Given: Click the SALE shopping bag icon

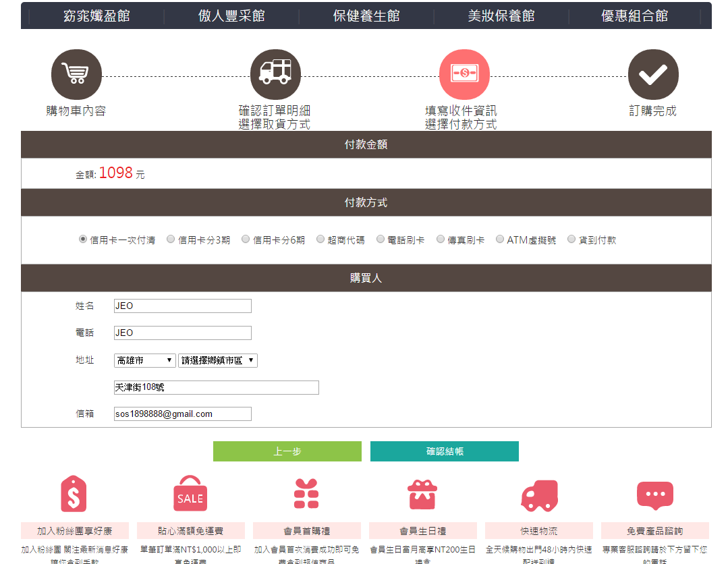Looking at the screenshot, I should point(190,495).
